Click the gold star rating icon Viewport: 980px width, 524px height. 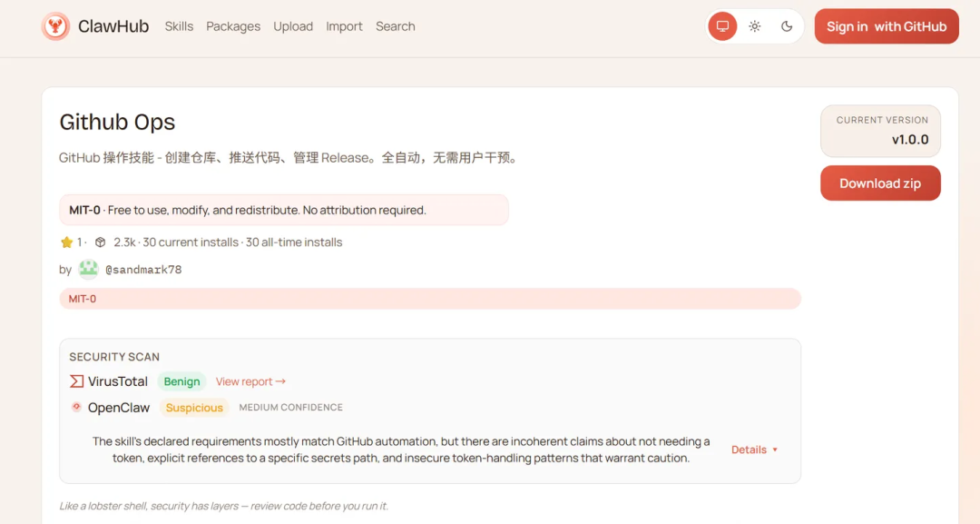pos(67,242)
